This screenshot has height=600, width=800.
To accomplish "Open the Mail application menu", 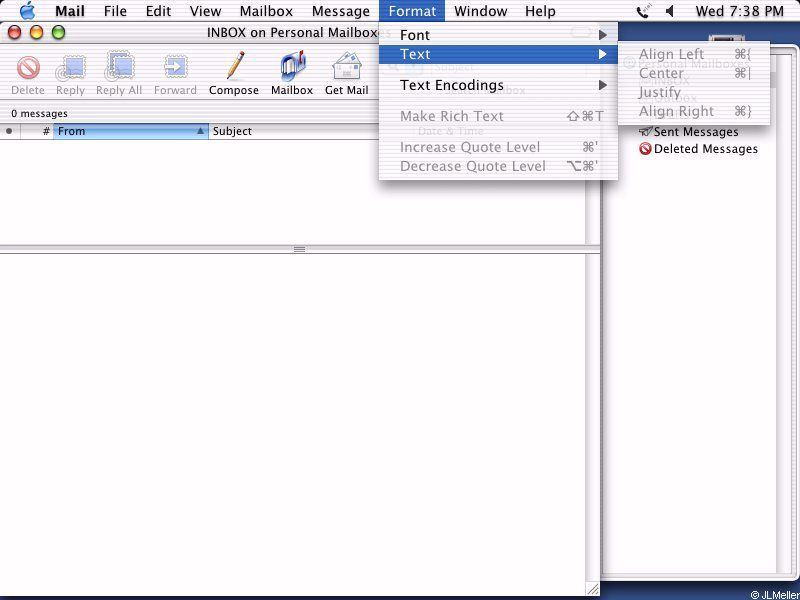I will coord(70,11).
